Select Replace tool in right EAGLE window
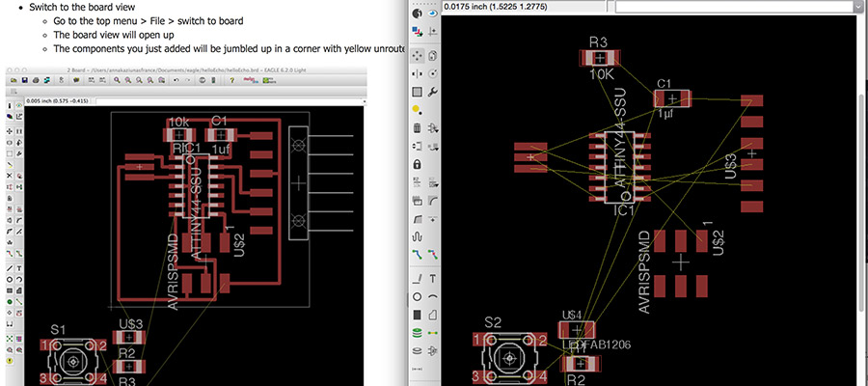 (x=433, y=147)
